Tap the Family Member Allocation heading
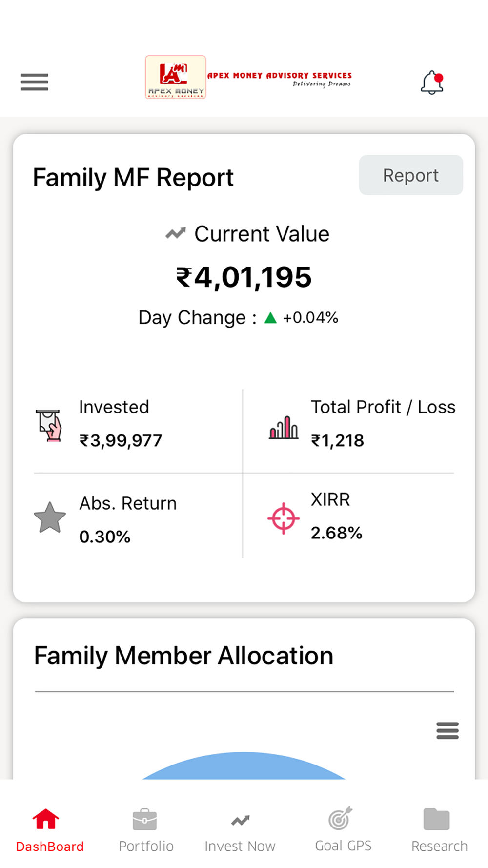Image resolution: width=488 pixels, height=868 pixels. coord(183,656)
